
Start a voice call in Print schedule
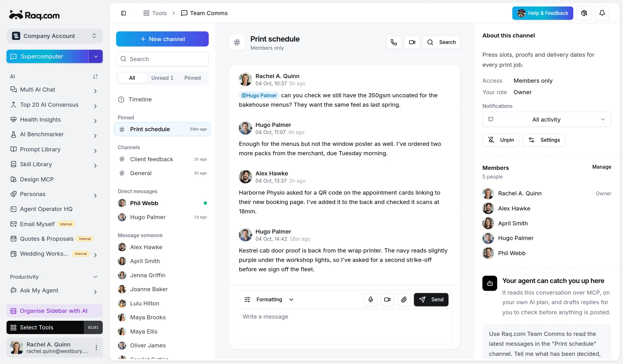click(393, 42)
